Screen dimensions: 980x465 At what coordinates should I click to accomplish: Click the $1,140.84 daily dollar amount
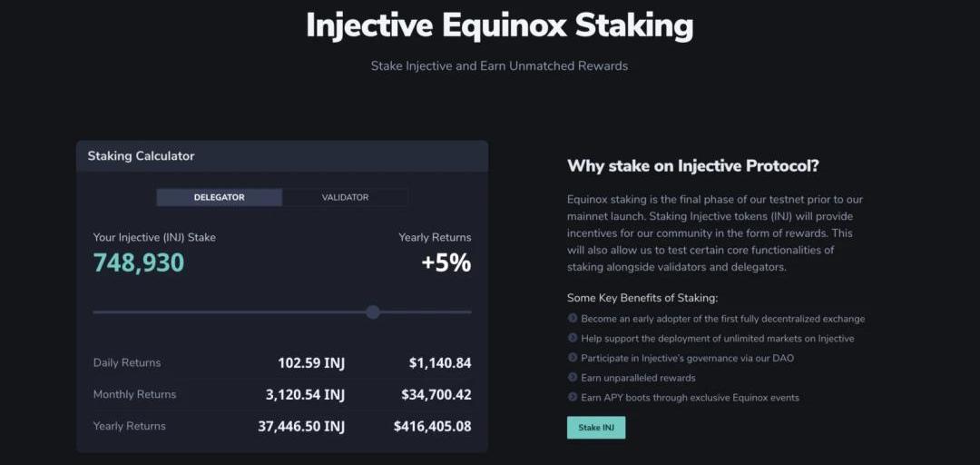[x=440, y=363]
